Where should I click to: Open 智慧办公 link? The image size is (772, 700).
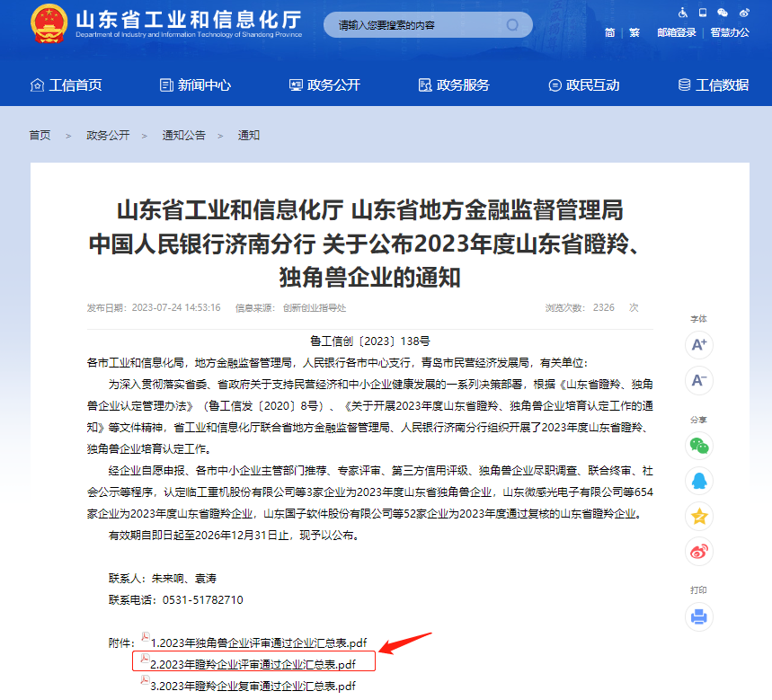[x=730, y=32]
